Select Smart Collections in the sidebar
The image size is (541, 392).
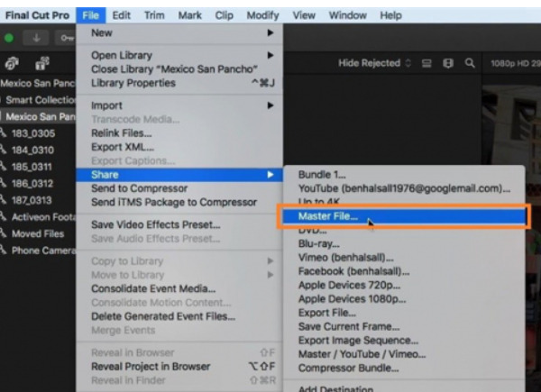tap(36, 100)
